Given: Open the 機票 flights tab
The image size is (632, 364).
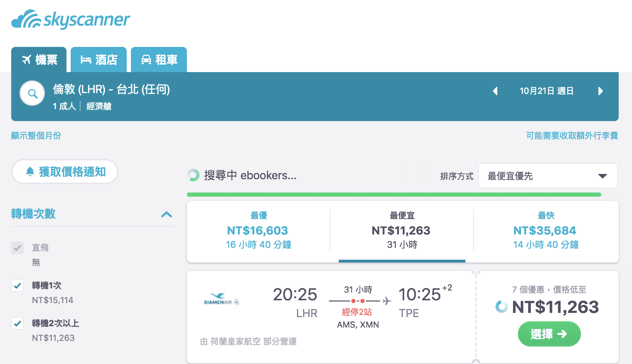Looking at the screenshot, I should (39, 59).
